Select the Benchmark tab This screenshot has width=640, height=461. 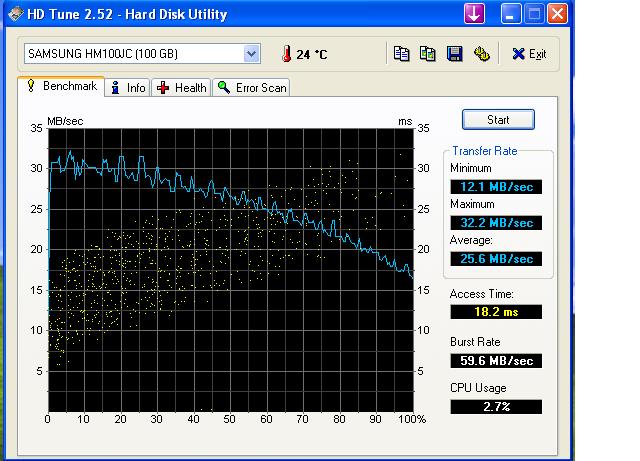pyautogui.click(x=61, y=86)
